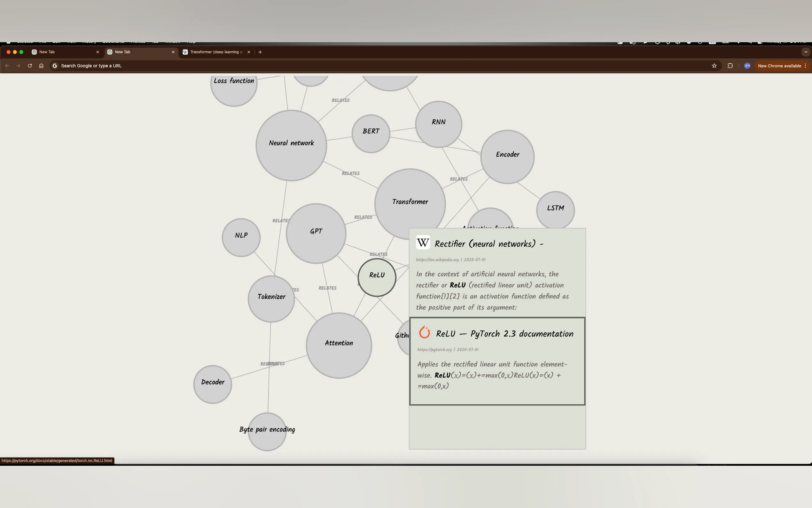Click the profile avatar icon
812x508 pixels.
[747, 66]
